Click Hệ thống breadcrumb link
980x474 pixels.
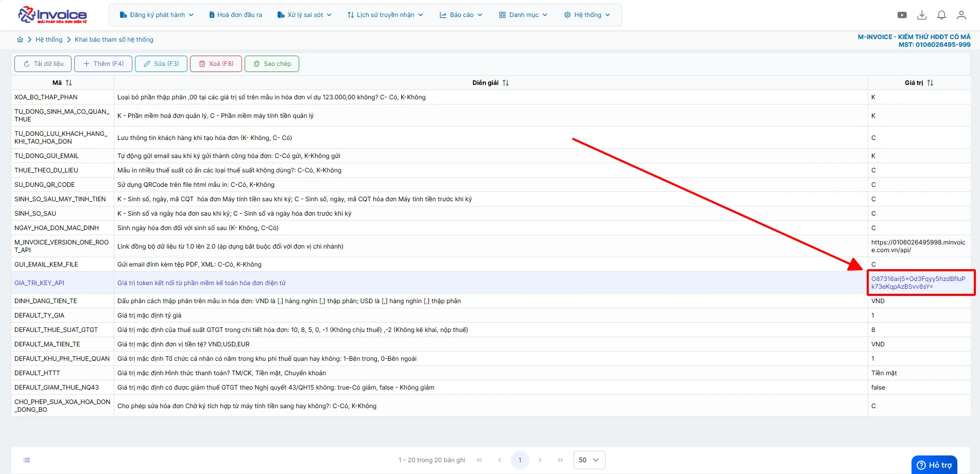click(x=49, y=40)
